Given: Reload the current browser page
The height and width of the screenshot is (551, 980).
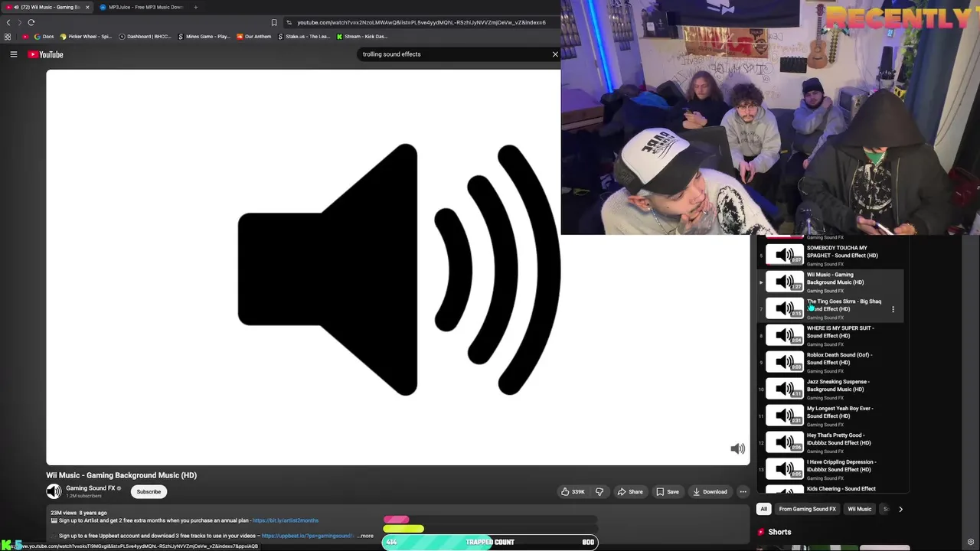Looking at the screenshot, I should [31, 22].
